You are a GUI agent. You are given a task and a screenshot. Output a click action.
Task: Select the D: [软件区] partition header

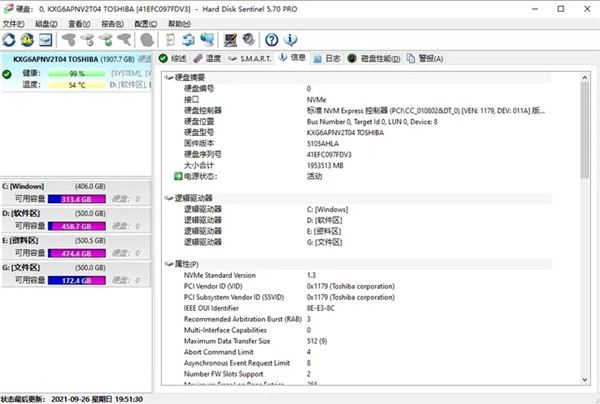76,213
